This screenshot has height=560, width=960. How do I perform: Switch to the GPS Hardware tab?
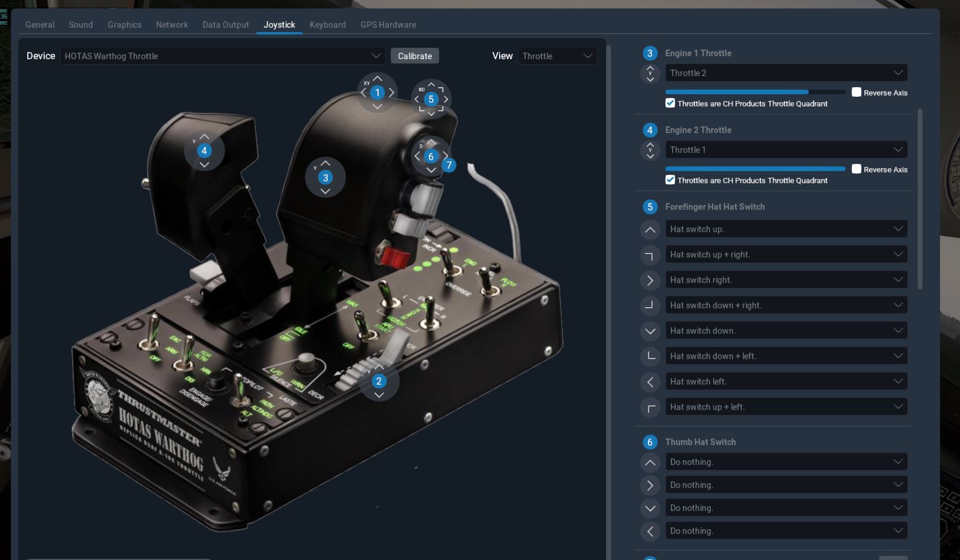click(x=388, y=25)
